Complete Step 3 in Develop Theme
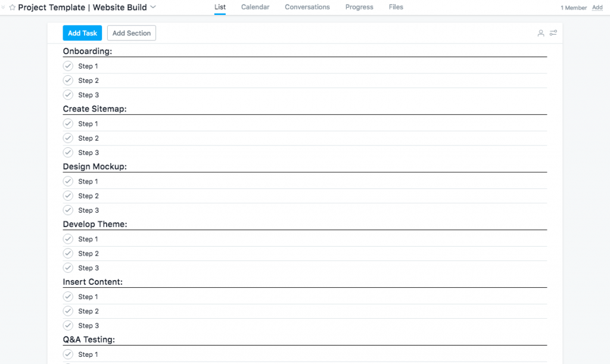This screenshot has width=610, height=364. (67, 267)
